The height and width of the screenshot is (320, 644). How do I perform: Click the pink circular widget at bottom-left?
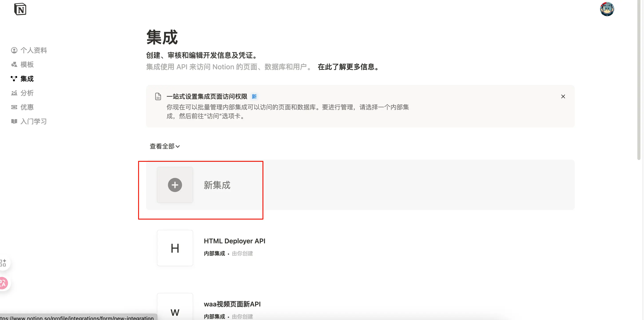(x=4, y=283)
